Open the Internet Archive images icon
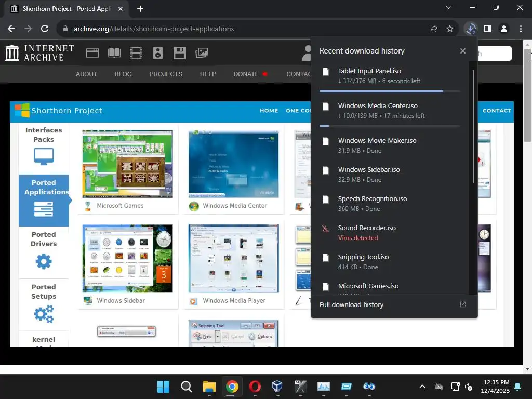 (202, 53)
